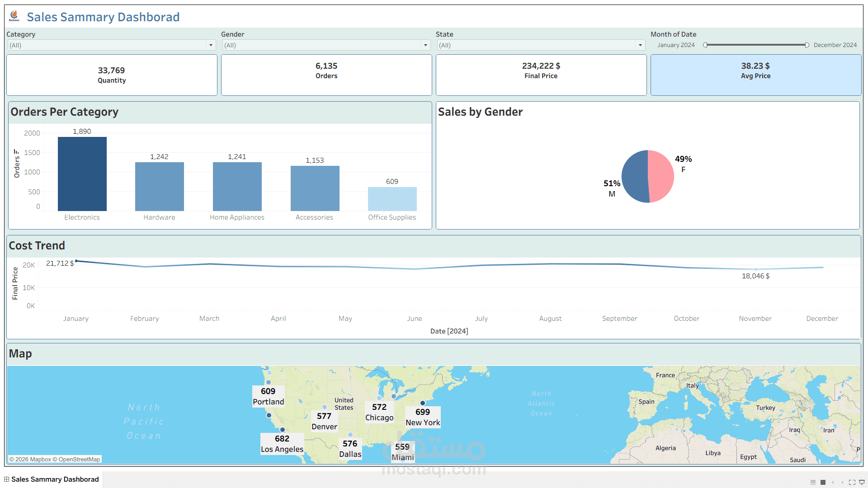Select the Office Supplies bar
Viewport: 868px width, 488px height.
tap(392, 199)
